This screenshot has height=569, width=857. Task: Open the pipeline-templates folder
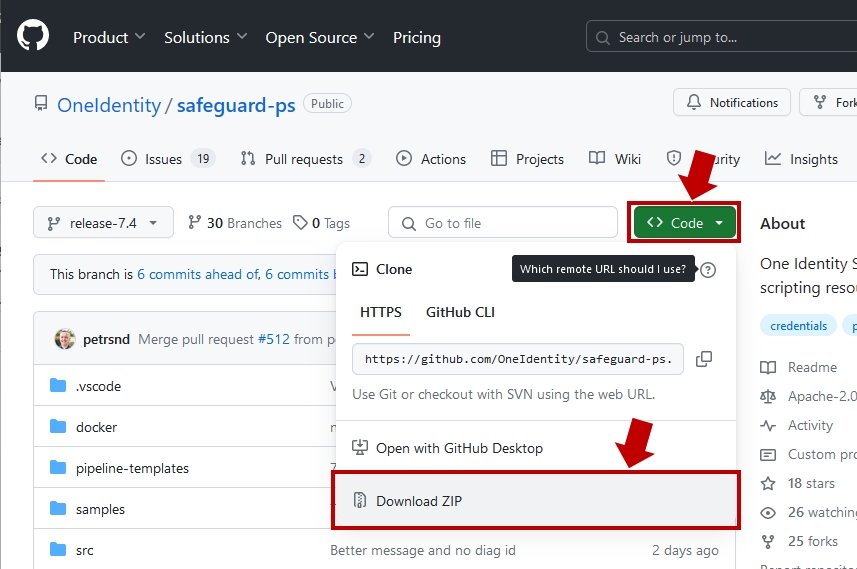132,468
